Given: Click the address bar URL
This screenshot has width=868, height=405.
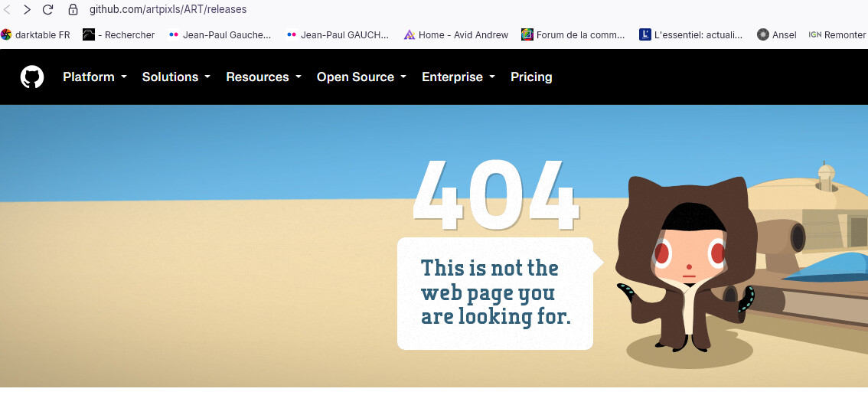Looking at the screenshot, I should (168, 9).
